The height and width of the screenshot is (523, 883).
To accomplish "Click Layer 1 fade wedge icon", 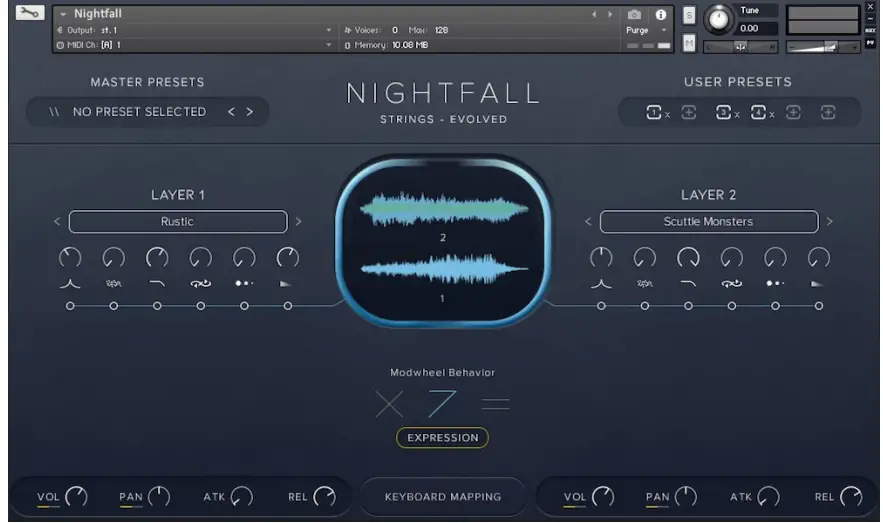I will (x=286, y=284).
